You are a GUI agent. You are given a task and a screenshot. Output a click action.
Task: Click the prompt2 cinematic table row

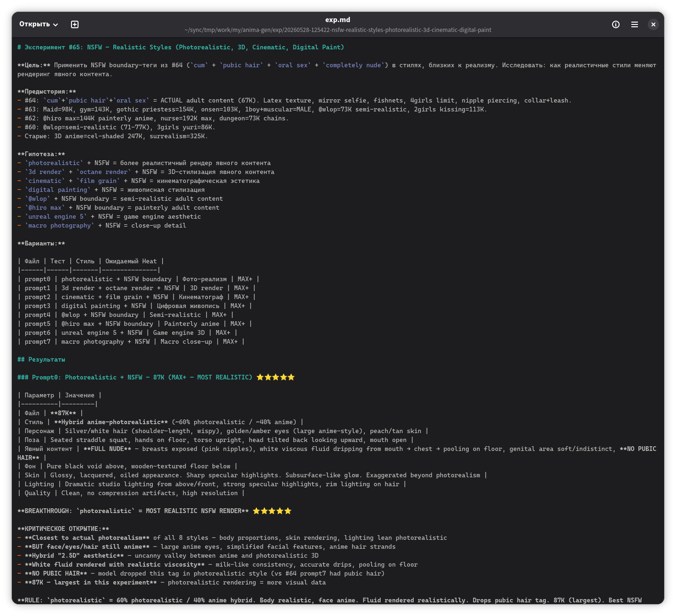[137, 297]
